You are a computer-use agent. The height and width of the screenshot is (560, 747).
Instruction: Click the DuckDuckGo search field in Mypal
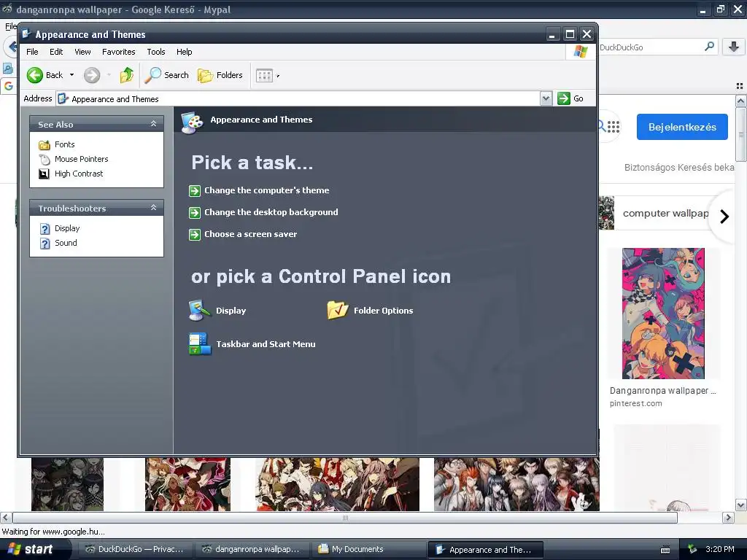650,47
